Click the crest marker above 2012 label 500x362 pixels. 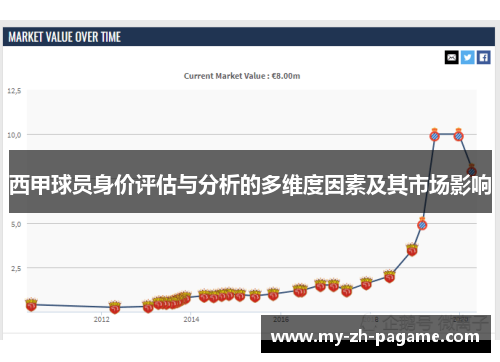[115, 307]
